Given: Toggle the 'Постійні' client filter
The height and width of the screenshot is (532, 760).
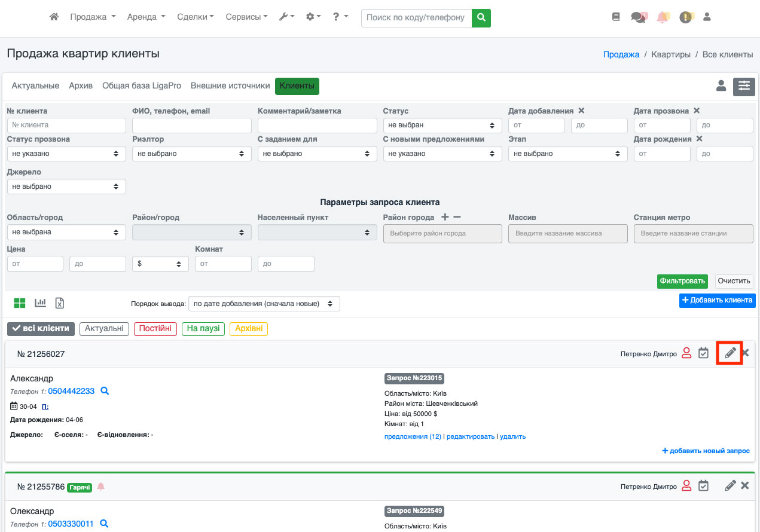Looking at the screenshot, I should [155, 329].
